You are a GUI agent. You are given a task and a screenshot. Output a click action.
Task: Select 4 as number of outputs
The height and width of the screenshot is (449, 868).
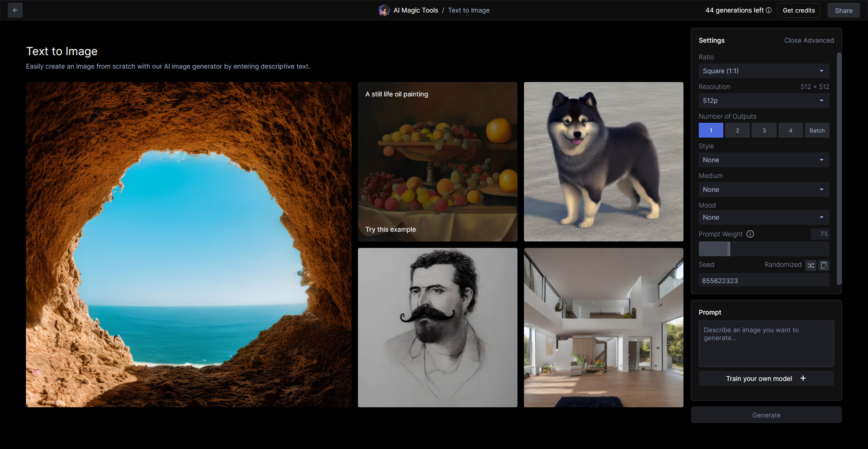pos(791,131)
